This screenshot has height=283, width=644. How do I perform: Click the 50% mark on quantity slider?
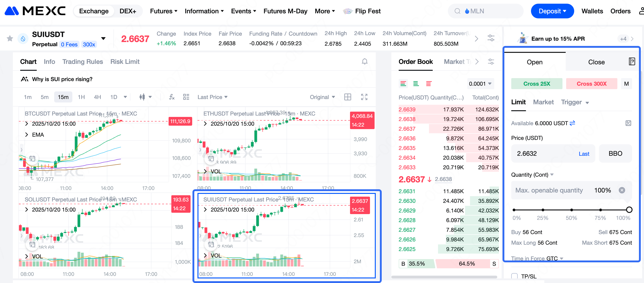pyautogui.click(x=571, y=210)
